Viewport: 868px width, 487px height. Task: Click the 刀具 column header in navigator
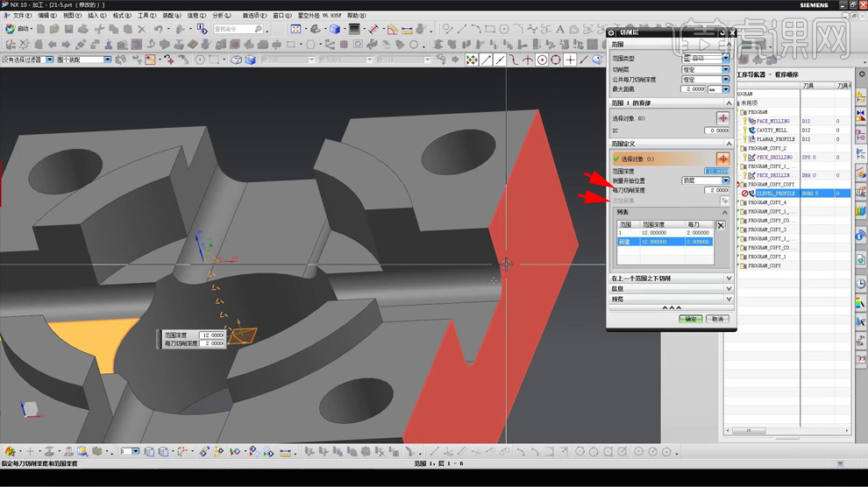pyautogui.click(x=817, y=86)
